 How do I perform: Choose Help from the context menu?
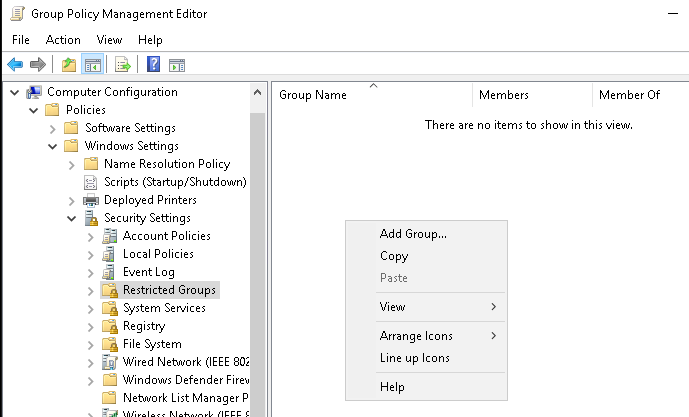426,387
